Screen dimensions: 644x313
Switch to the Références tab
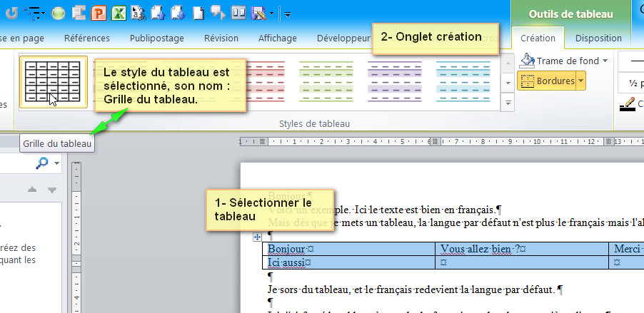pyautogui.click(x=87, y=39)
